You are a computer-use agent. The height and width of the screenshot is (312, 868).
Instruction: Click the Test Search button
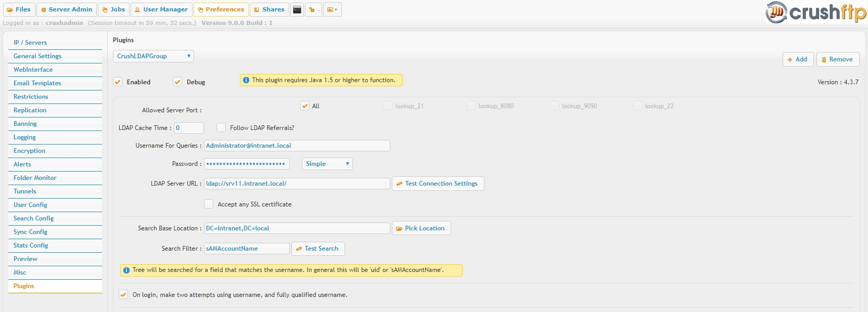point(318,249)
